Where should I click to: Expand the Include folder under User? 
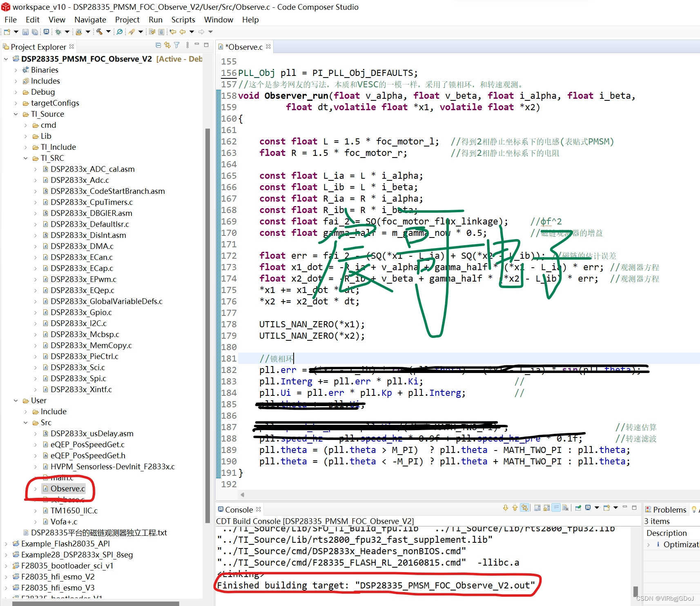tap(26, 412)
